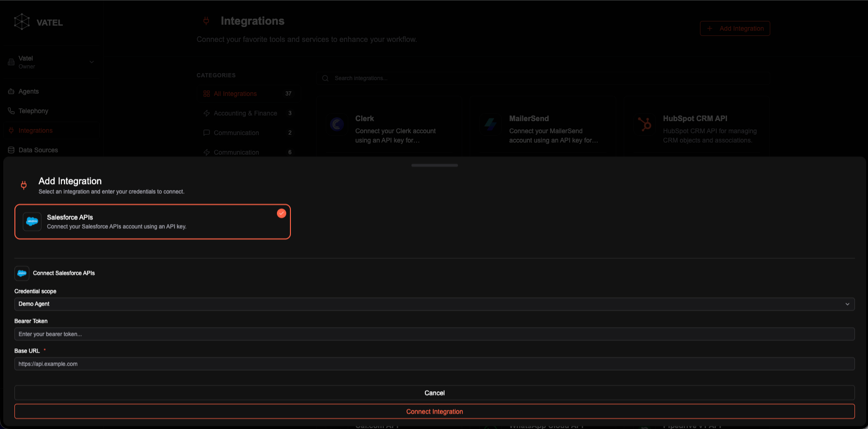Open the MailerSend integration card

click(x=543, y=127)
